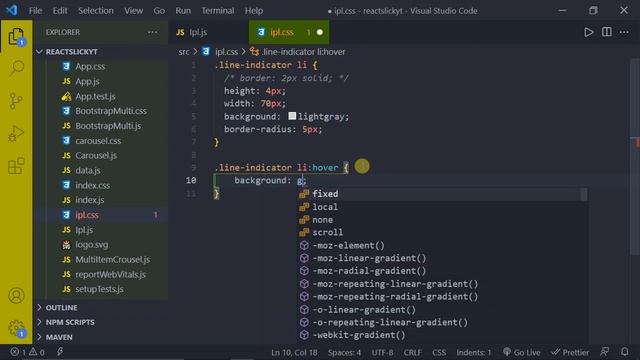Open the Run menu
640x360 pixels.
(x=183, y=11)
